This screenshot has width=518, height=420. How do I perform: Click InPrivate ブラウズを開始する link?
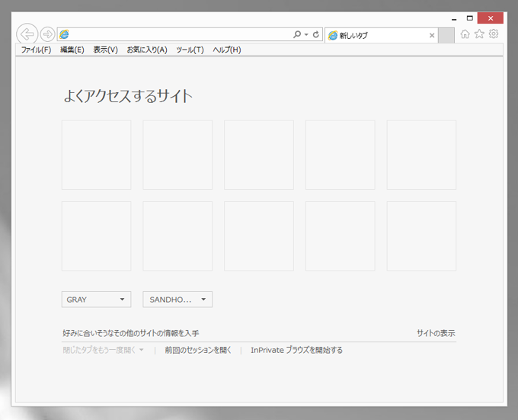(296, 350)
